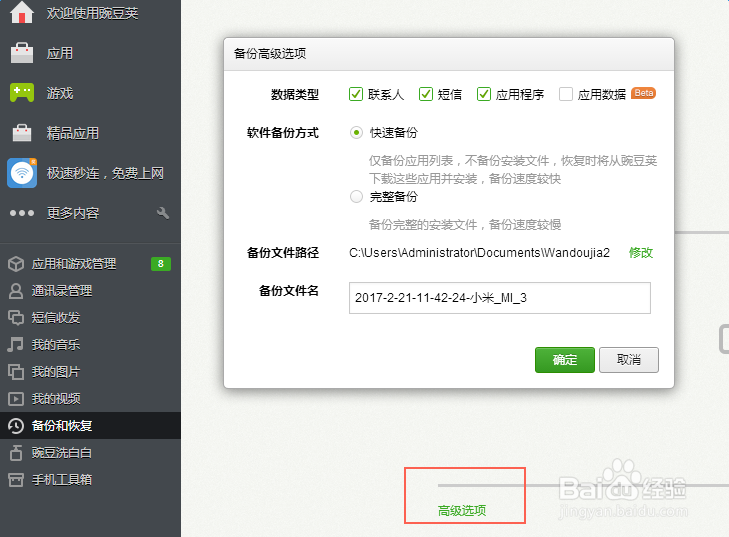Click the wrench settings icon

click(163, 213)
